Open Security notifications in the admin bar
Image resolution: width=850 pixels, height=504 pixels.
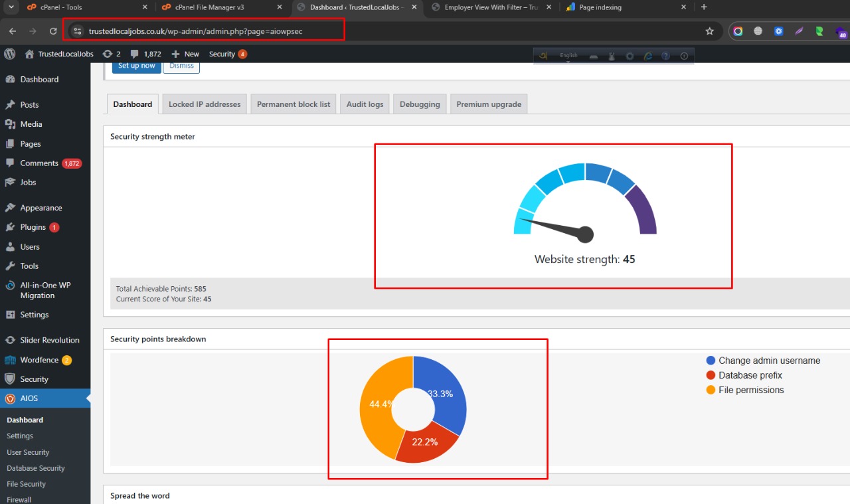pyautogui.click(x=228, y=54)
